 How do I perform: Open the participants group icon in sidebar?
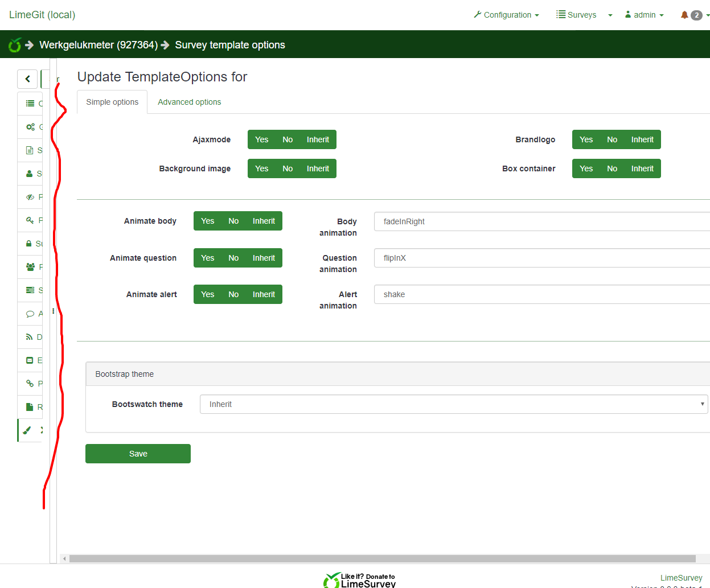[30, 267]
